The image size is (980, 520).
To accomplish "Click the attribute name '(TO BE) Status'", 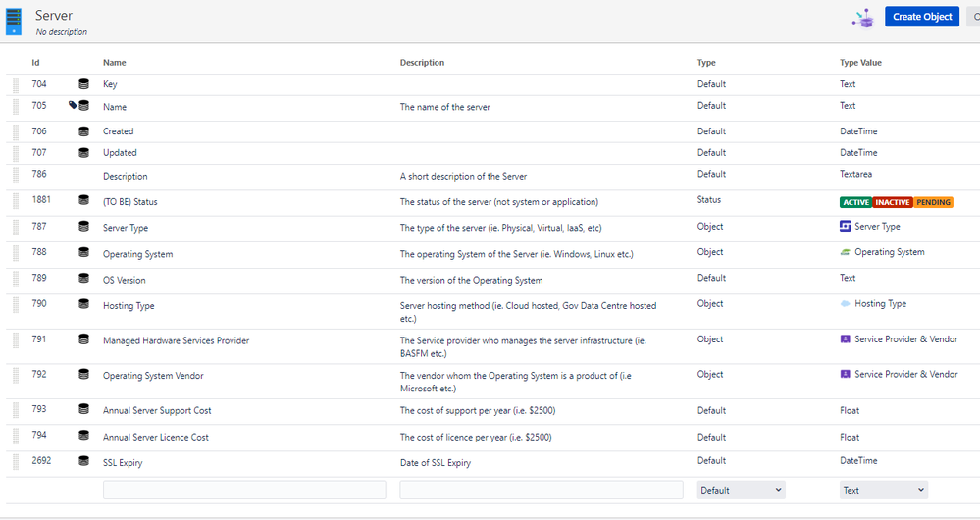I will pyautogui.click(x=130, y=202).
